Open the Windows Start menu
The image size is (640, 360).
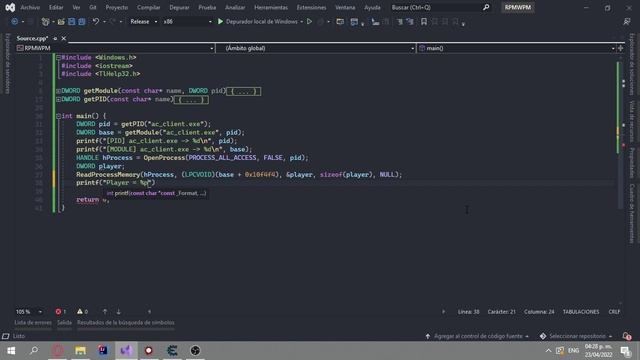coord(11,351)
